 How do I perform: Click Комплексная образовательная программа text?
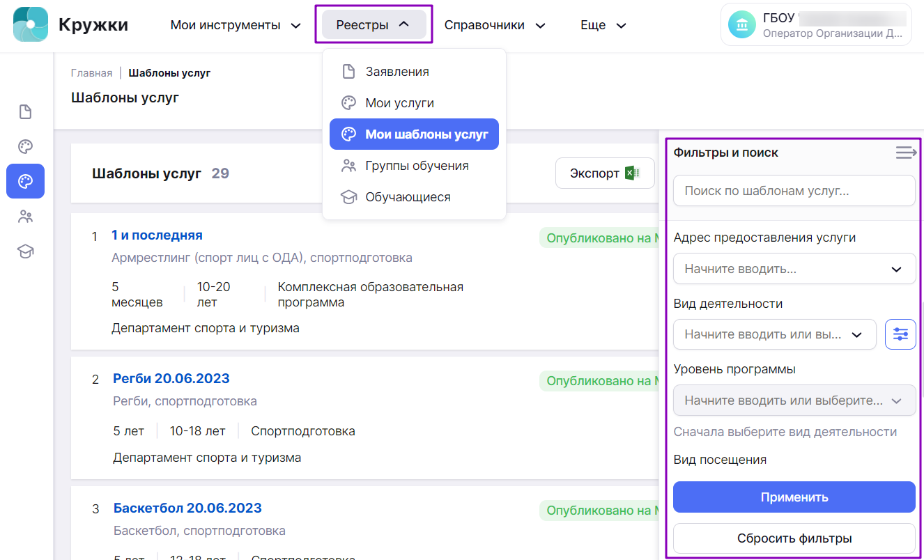pyautogui.click(x=371, y=295)
